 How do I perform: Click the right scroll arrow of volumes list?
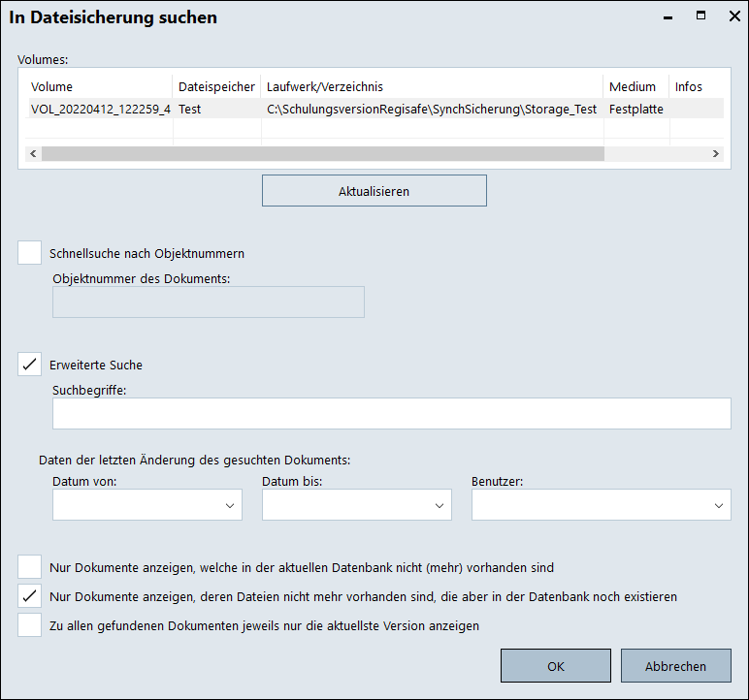[715, 154]
